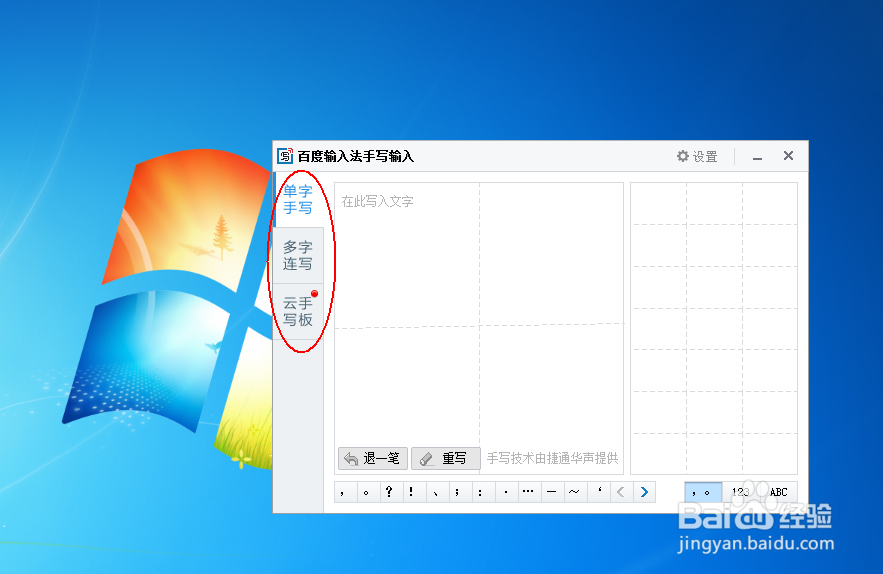The image size is (883, 574).
Task: Open the 云手写板 cloud handwriting tab
Action: pyautogui.click(x=298, y=312)
